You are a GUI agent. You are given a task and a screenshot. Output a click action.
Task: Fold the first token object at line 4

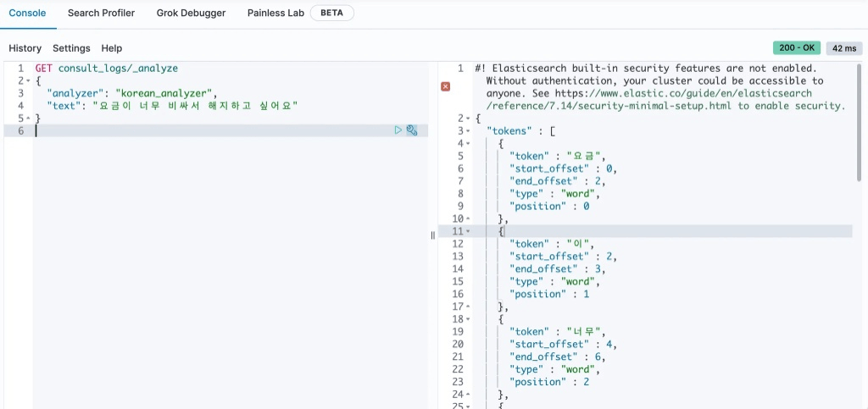coord(467,144)
